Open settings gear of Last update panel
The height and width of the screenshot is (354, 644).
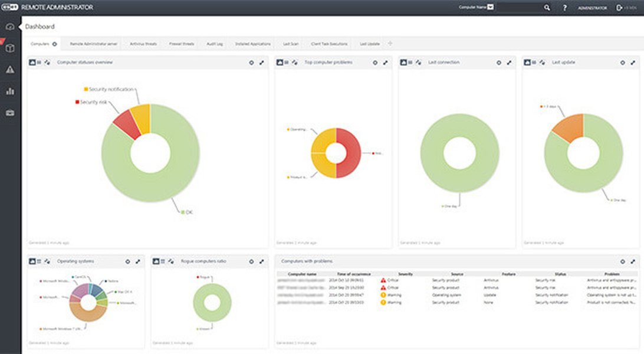coord(623,63)
